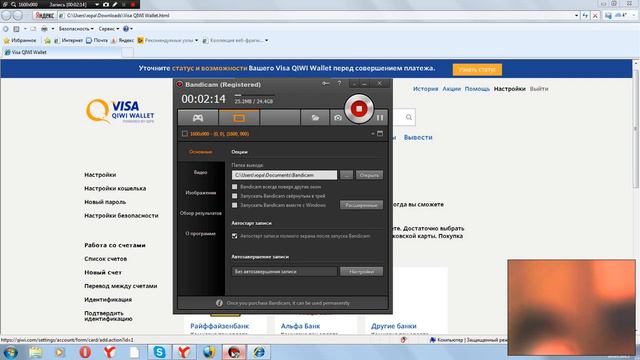The height and width of the screenshot is (360, 640).
Task: Open the Рекомендуемые узлы dropdown
Action: [168, 40]
